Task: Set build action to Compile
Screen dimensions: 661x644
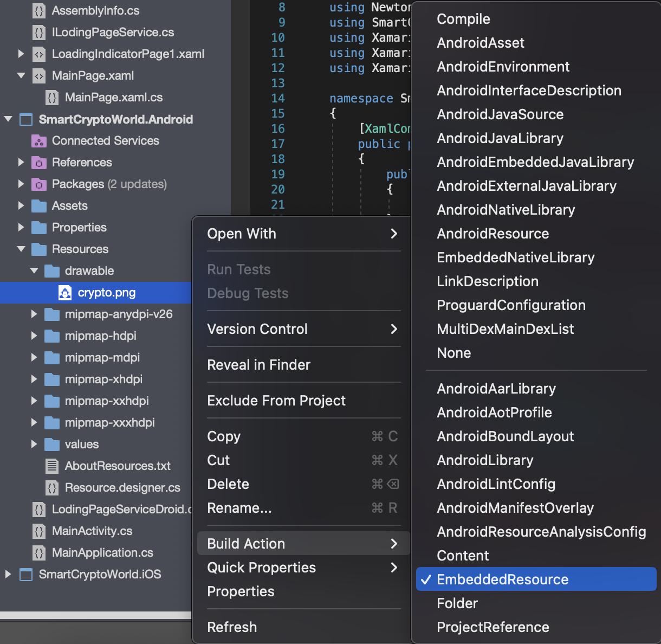Action: click(536, 19)
